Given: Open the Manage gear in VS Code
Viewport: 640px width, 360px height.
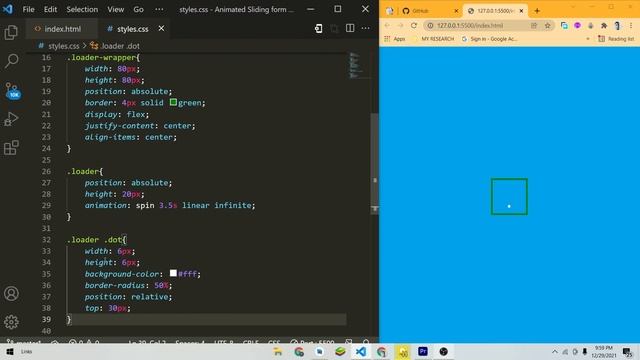Looking at the screenshot, I should pyautogui.click(x=11, y=322).
